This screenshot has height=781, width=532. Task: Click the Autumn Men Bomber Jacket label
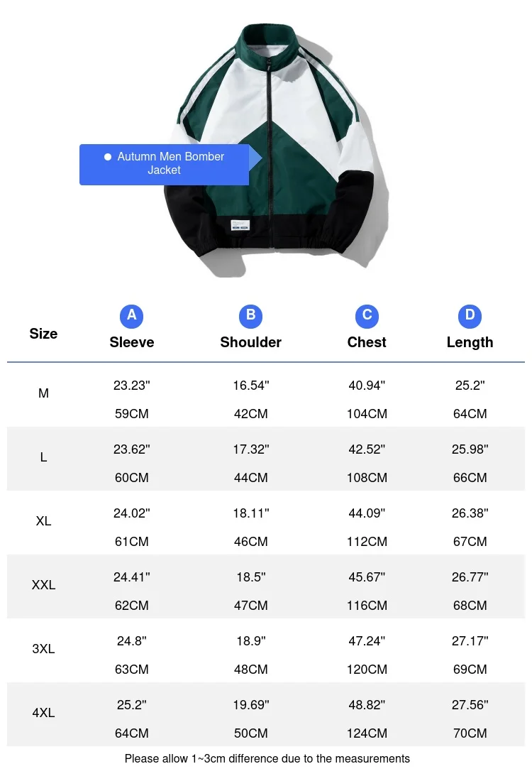[170, 163]
